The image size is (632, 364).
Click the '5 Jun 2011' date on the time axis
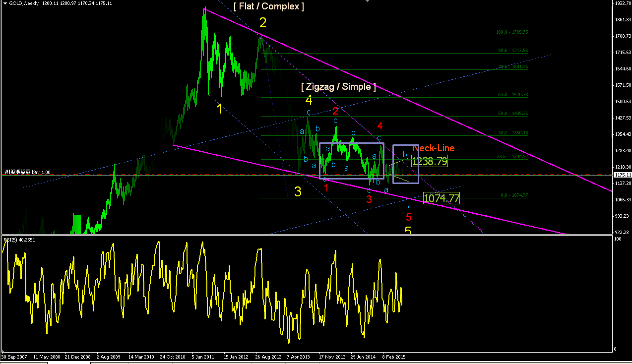[202, 357]
